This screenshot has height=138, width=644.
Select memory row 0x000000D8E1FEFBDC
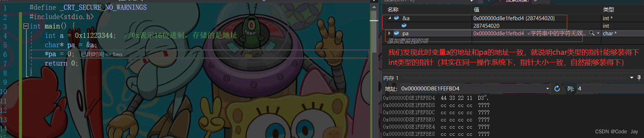(436, 112)
